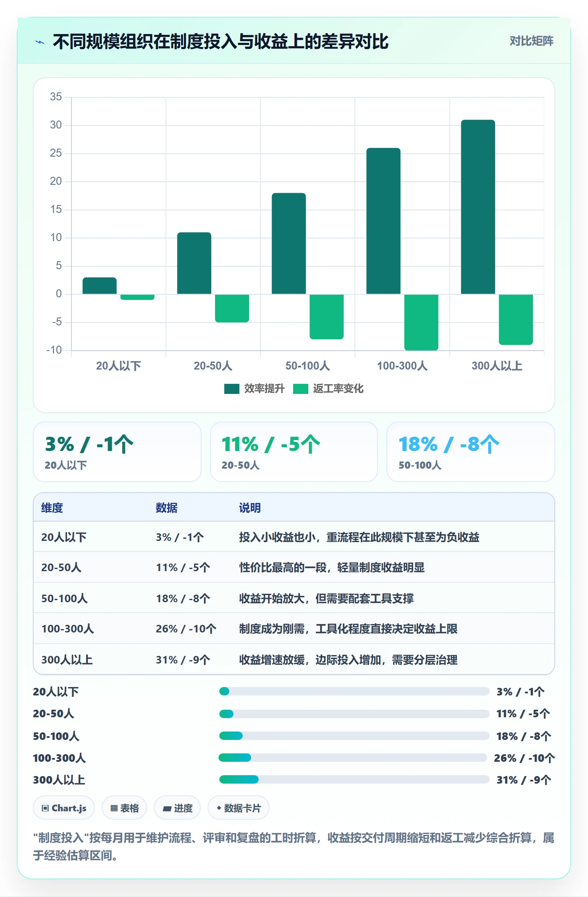Click the 50-100人 x-axis label
This screenshot has height=897, width=588.
tap(307, 366)
